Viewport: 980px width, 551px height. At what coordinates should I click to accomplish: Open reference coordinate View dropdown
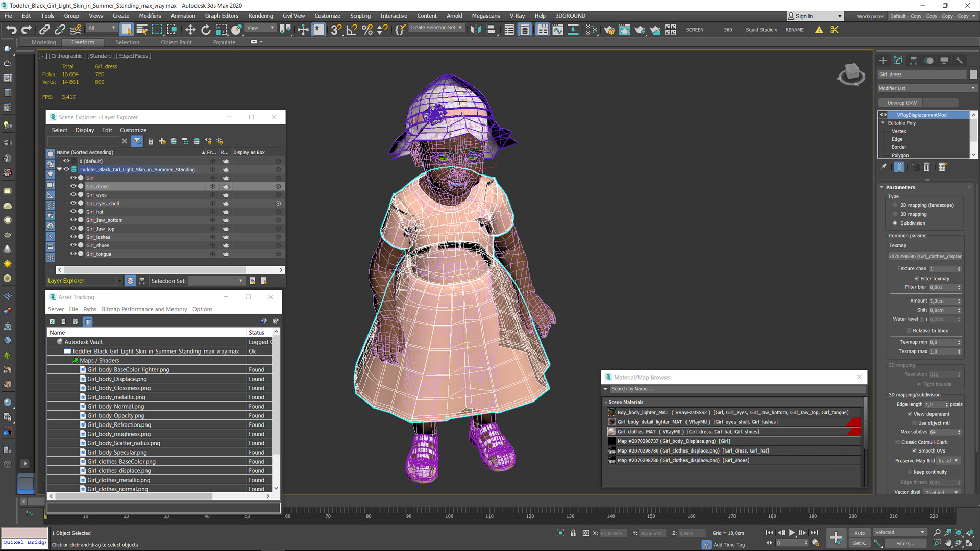coord(261,28)
